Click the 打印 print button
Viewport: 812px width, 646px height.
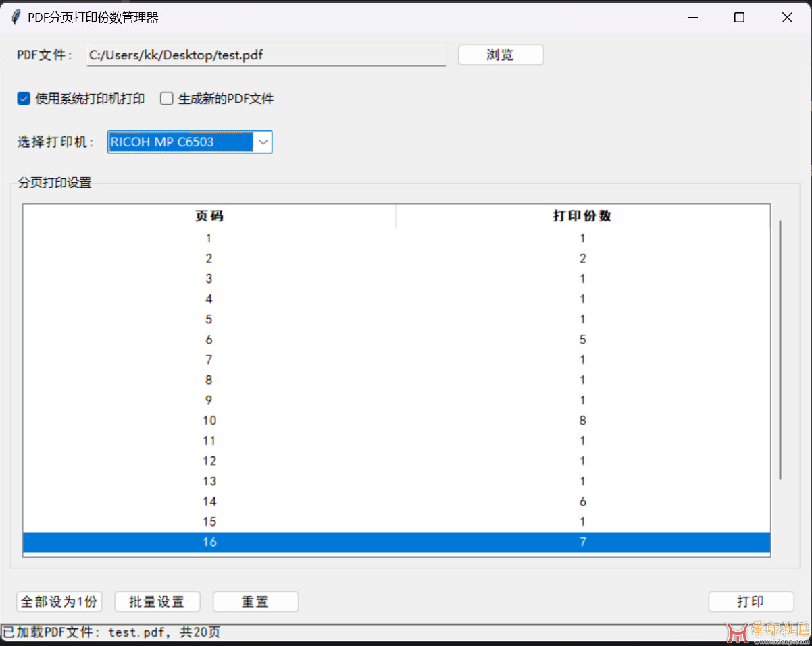point(751,601)
